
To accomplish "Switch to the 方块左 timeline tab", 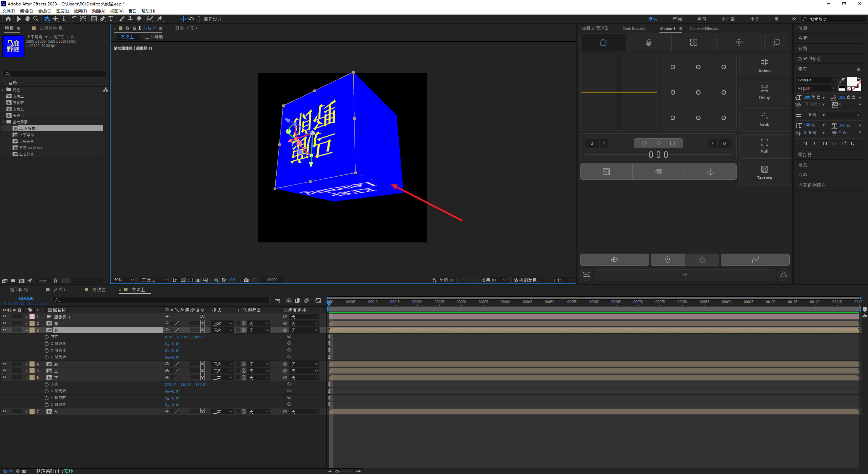I will tap(99, 290).
